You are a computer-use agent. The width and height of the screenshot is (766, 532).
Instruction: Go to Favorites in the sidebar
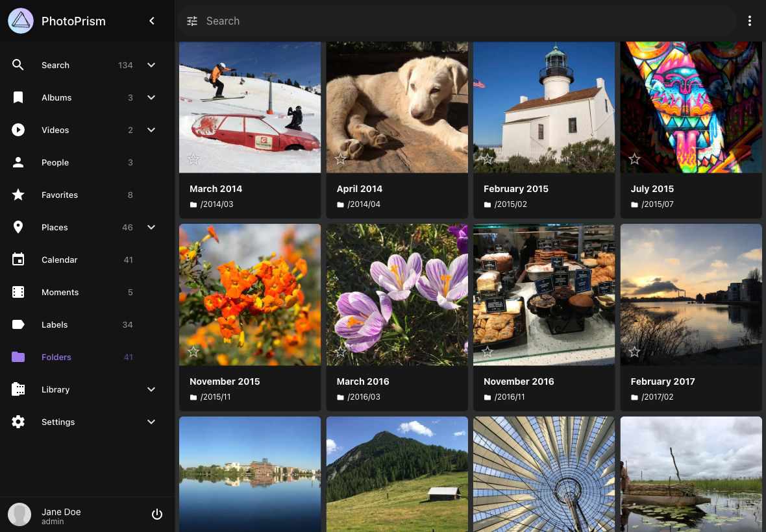click(x=60, y=195)
